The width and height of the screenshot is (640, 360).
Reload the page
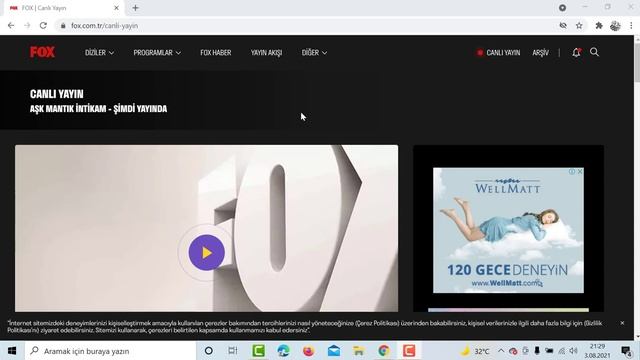coord(43,25)
